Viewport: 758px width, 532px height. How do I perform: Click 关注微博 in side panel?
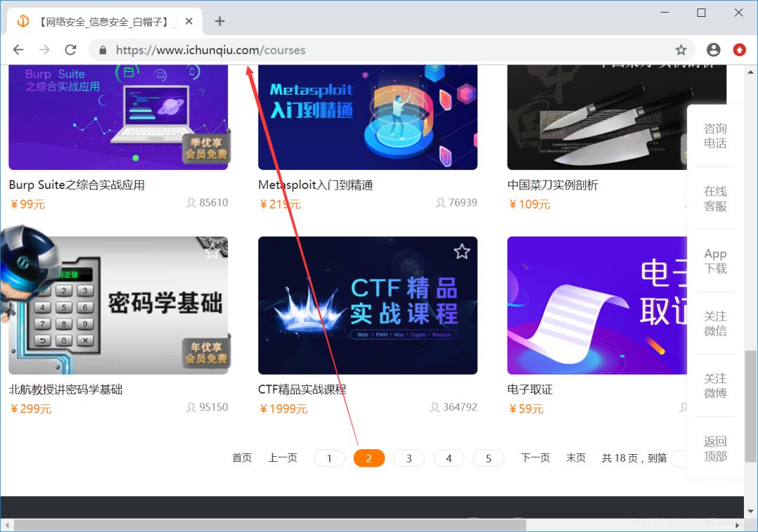(715, 385)
